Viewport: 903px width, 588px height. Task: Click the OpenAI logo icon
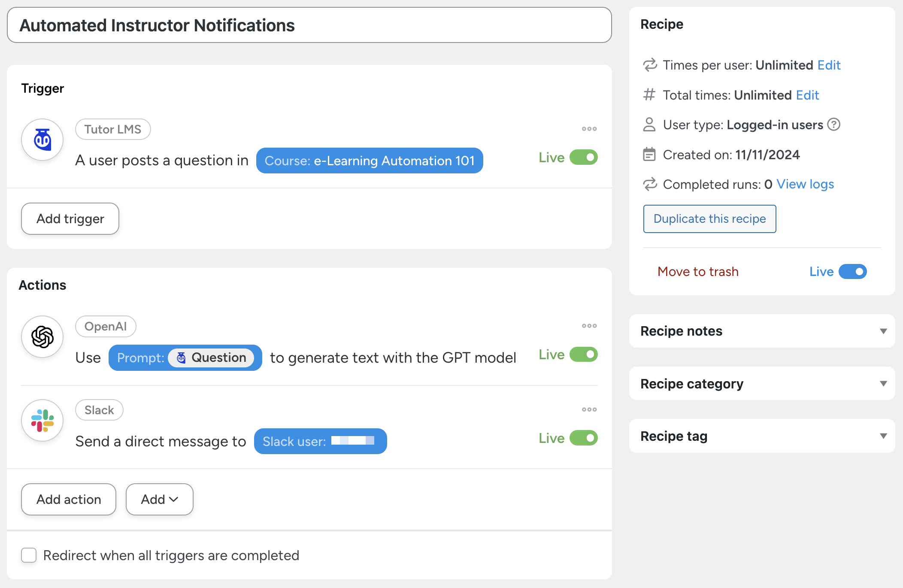42,336
